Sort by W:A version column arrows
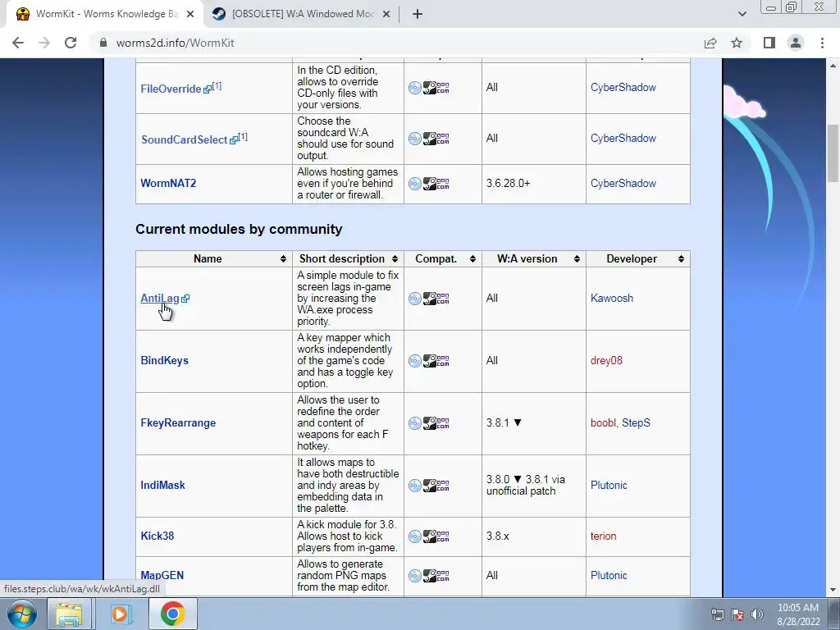 [577, 258]
